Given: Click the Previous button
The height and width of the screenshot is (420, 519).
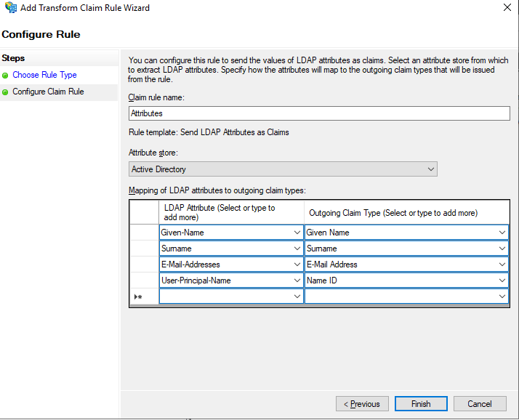Looking at the screenshot, I should (362, 404).
